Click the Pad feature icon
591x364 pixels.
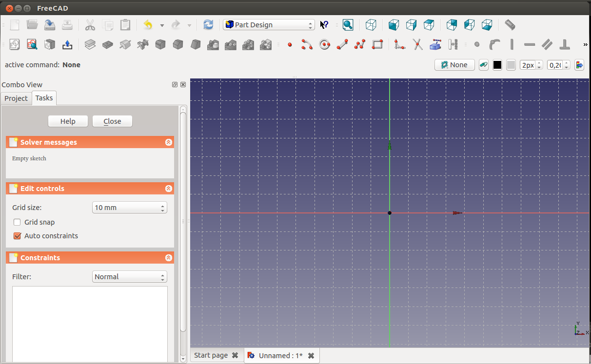(x=90, y=45)
